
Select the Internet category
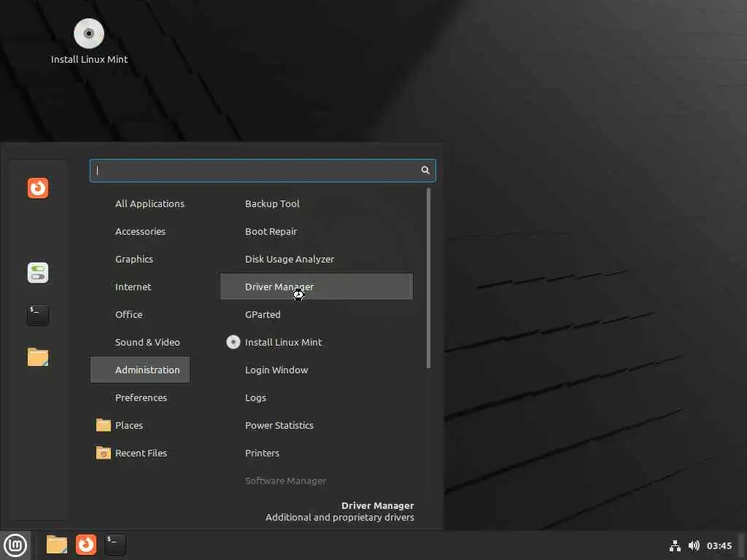pyautogui.click(x=139, y=287)
